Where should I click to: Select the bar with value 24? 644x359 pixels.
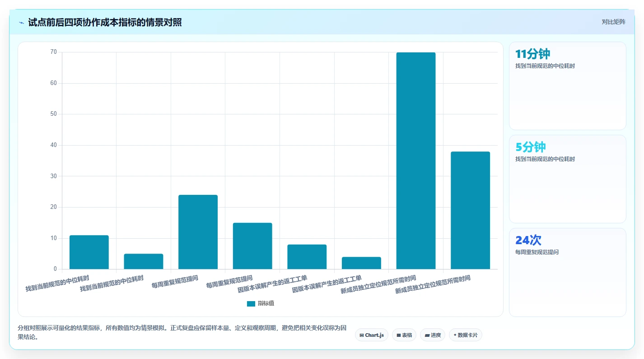click(198, 232)
